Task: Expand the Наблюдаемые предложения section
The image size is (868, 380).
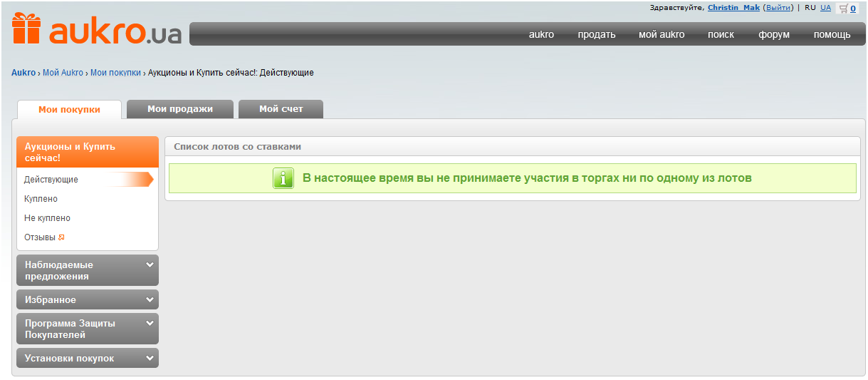Action: pyautogui.click(x=88, y=270)
